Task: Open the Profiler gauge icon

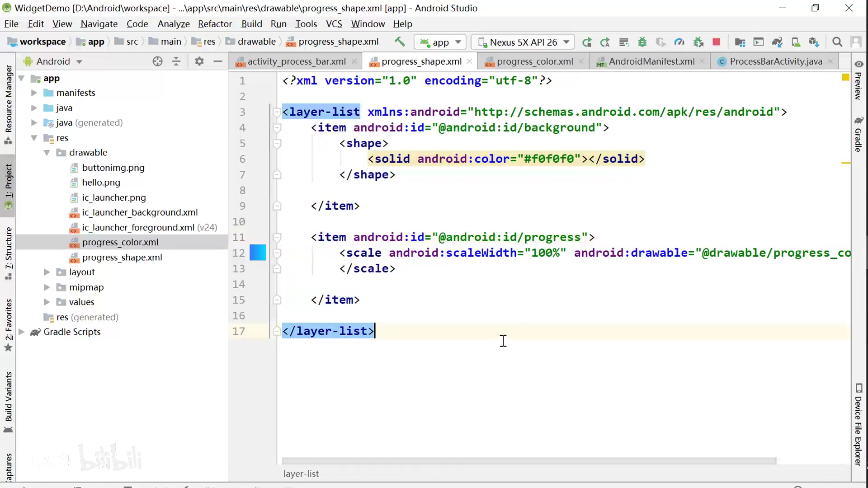Action: pos(679,42)
